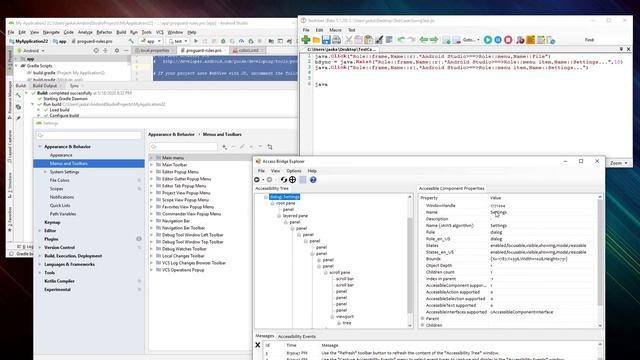Viewport: 640px width, 360px height.
Task: Click the clipboard Paste icon in TestArchitect toolbar
Action: coord(369,40)
